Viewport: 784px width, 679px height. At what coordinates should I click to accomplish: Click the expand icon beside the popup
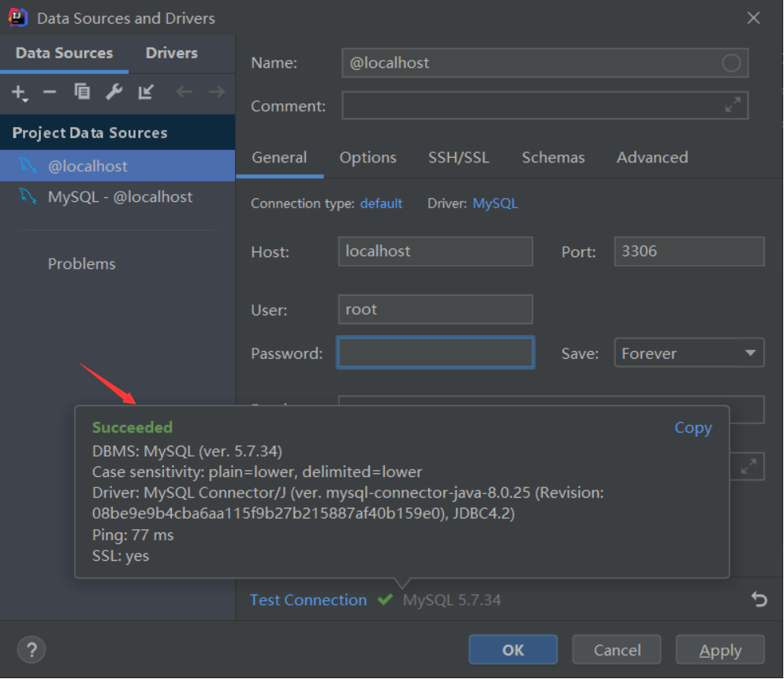(x=749, y=467)
